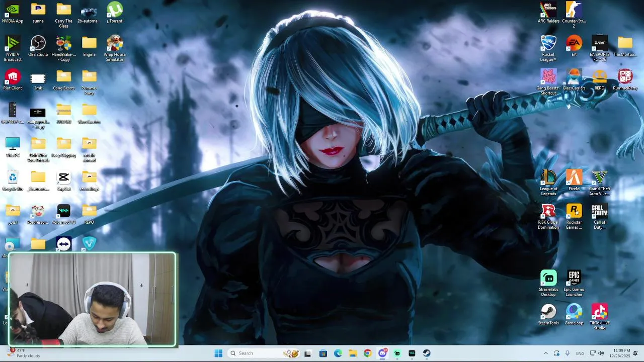Click the microphone tray icon

pyautogui.click(x=567, y=353)
